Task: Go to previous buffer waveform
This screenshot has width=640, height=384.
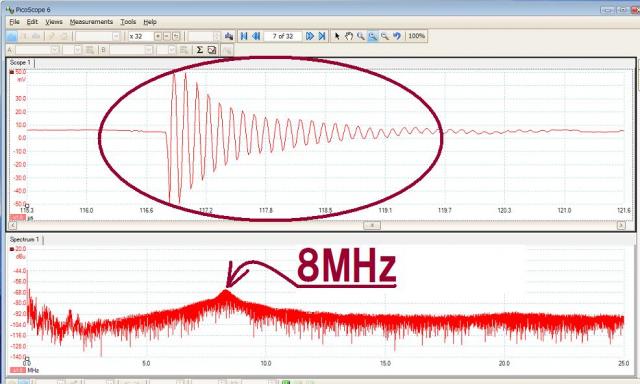Action: click(x=256, y=36)
